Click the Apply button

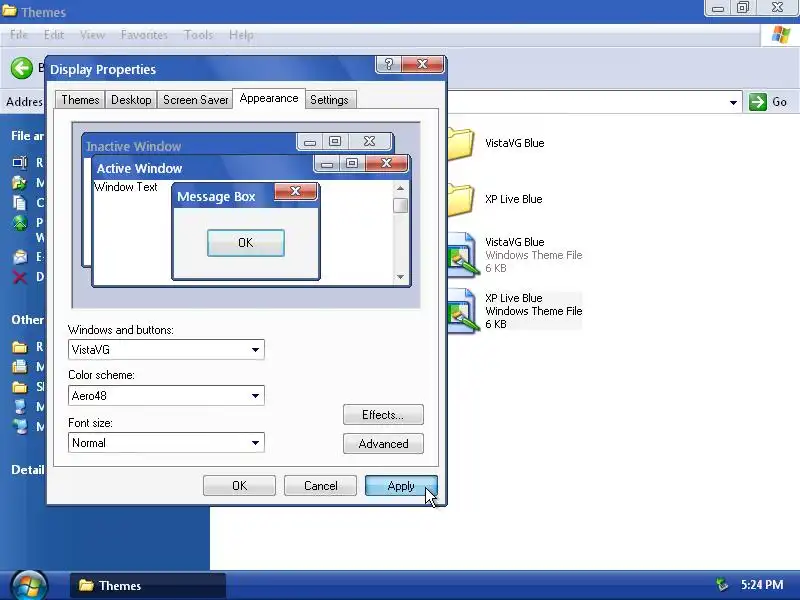401,486
